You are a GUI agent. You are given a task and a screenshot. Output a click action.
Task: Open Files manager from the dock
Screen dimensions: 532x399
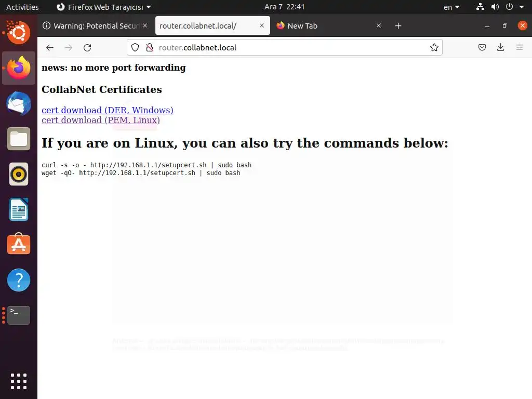19,139
